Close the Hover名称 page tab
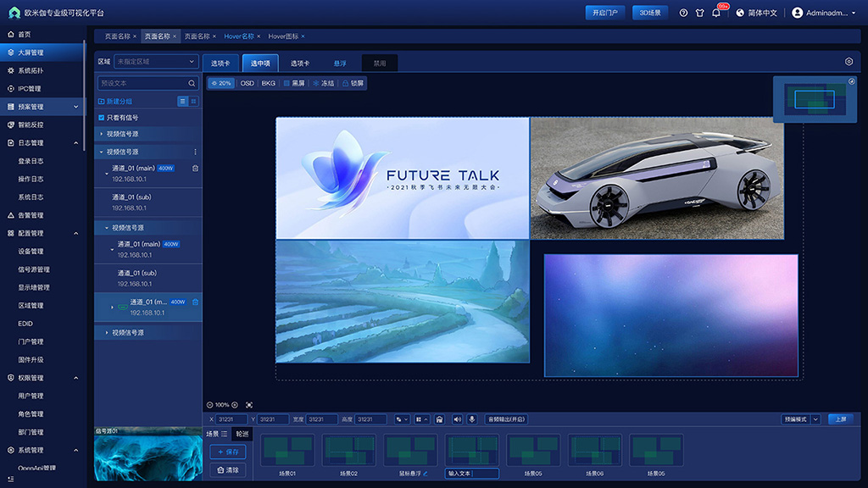868x488 pixels. coord(259,36)
